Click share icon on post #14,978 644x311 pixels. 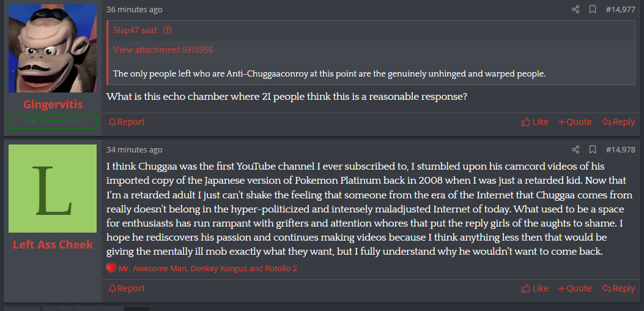point(576,149)
